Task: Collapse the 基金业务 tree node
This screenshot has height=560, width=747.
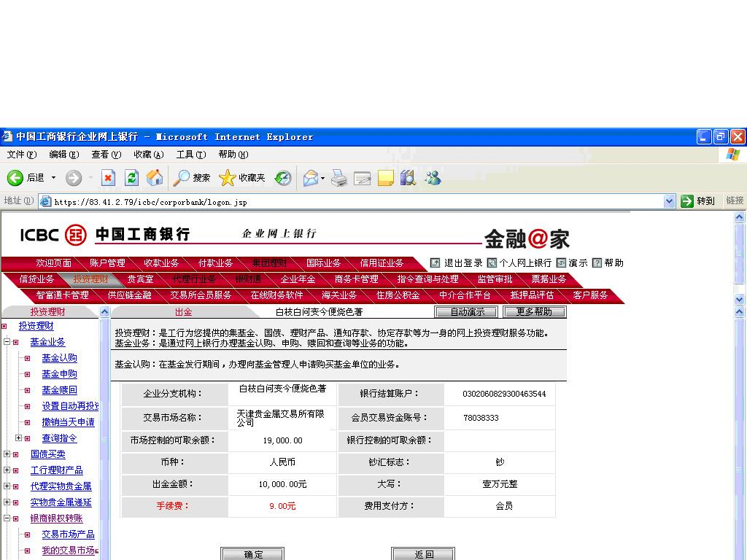Action: coord(7,342)
